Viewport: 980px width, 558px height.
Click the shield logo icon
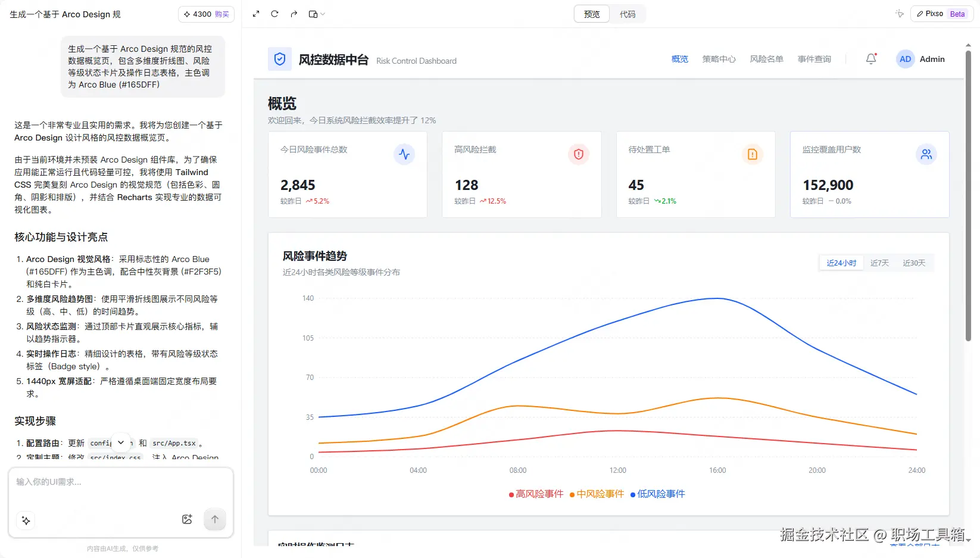280,59
